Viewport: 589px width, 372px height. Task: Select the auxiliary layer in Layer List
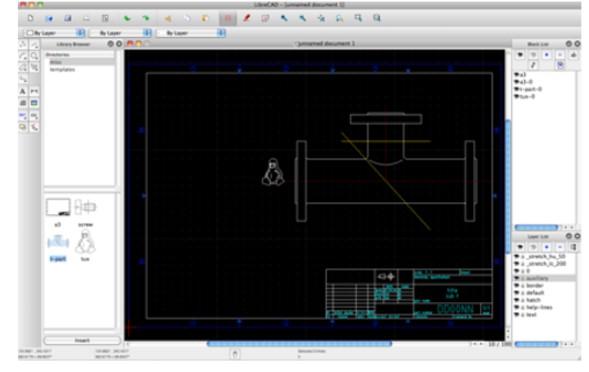click(x=544, y=278)
